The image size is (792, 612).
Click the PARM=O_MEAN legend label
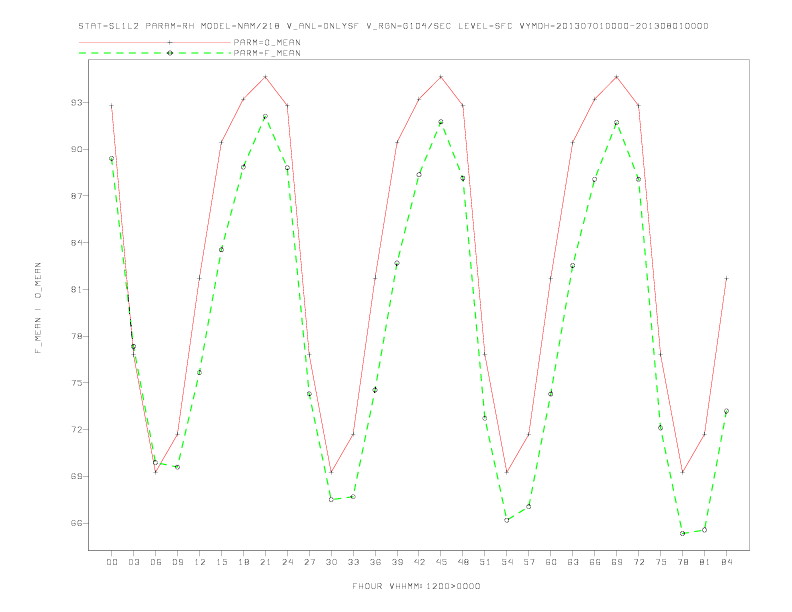pos(267,42)
